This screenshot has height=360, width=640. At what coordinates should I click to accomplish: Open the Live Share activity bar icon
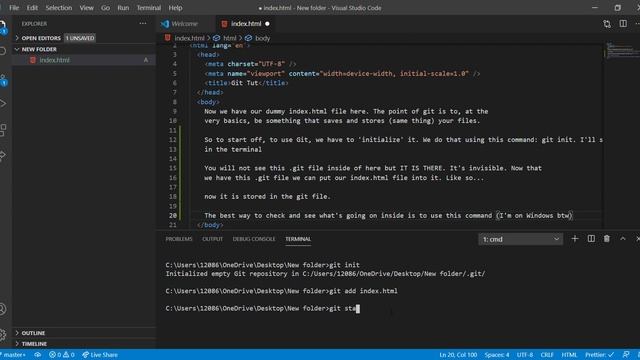coord(3,155)
